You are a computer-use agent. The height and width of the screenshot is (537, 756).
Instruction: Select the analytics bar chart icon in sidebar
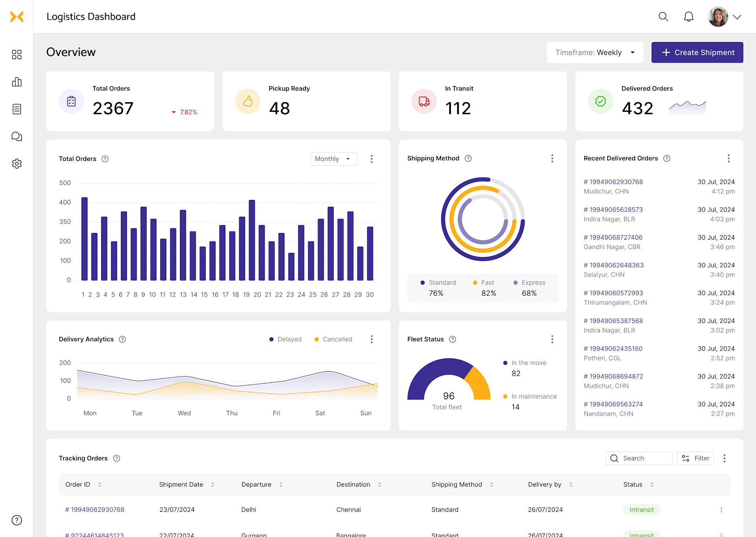17,82
